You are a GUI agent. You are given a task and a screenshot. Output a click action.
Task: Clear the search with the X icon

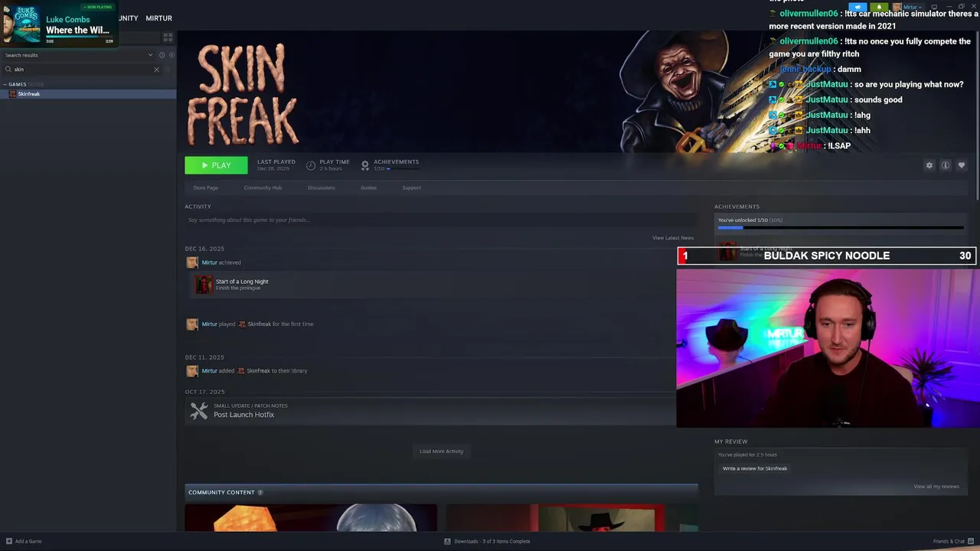click(156, 70)
